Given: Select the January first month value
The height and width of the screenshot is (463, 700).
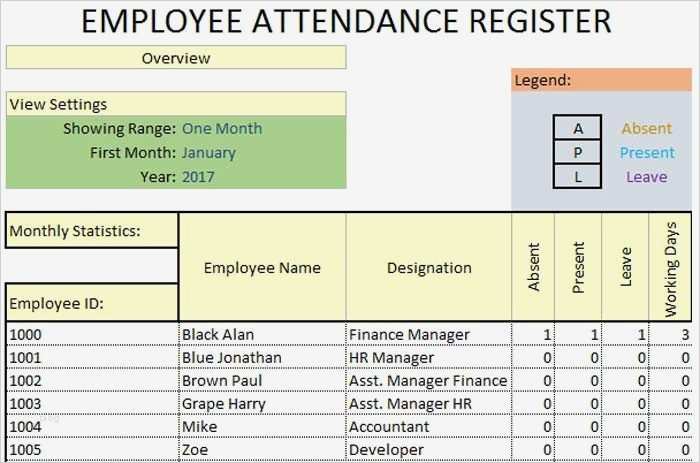Looking at the screenshot, I should click(209, 153).
